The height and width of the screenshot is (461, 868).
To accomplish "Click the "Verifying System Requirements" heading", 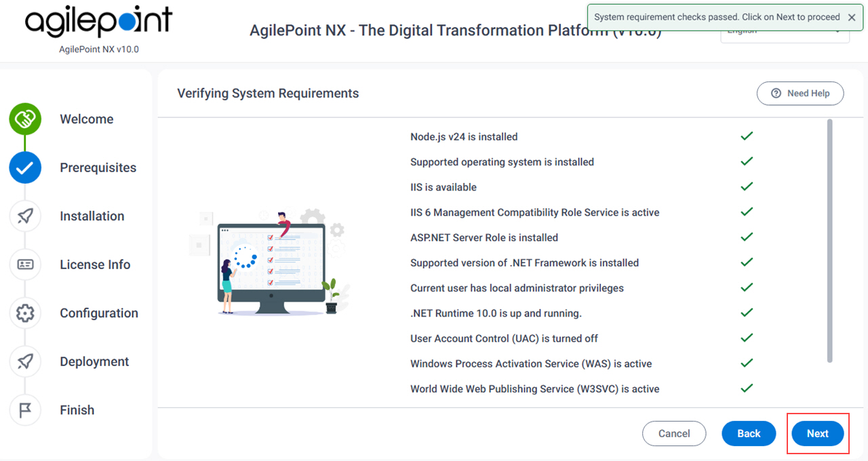I will (268, 94).
